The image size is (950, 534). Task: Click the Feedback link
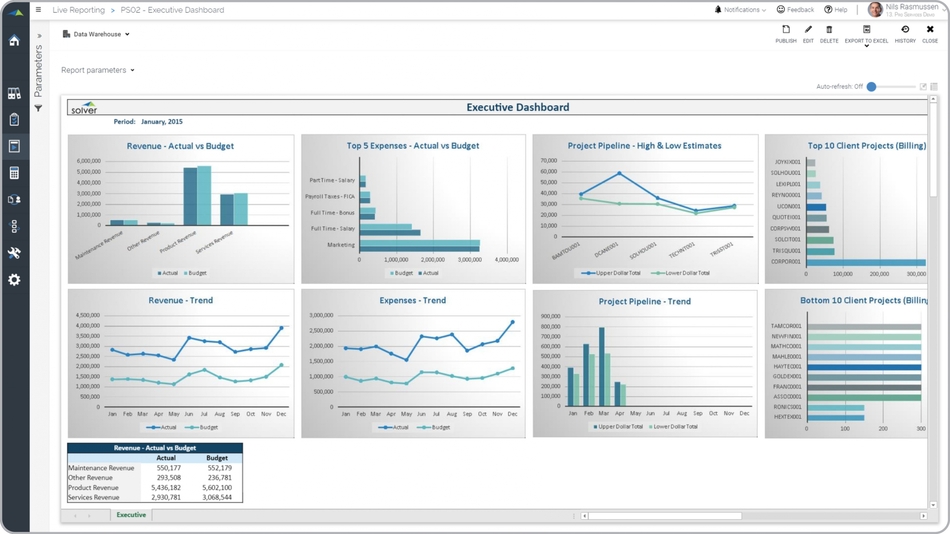(x=795, y=10)
